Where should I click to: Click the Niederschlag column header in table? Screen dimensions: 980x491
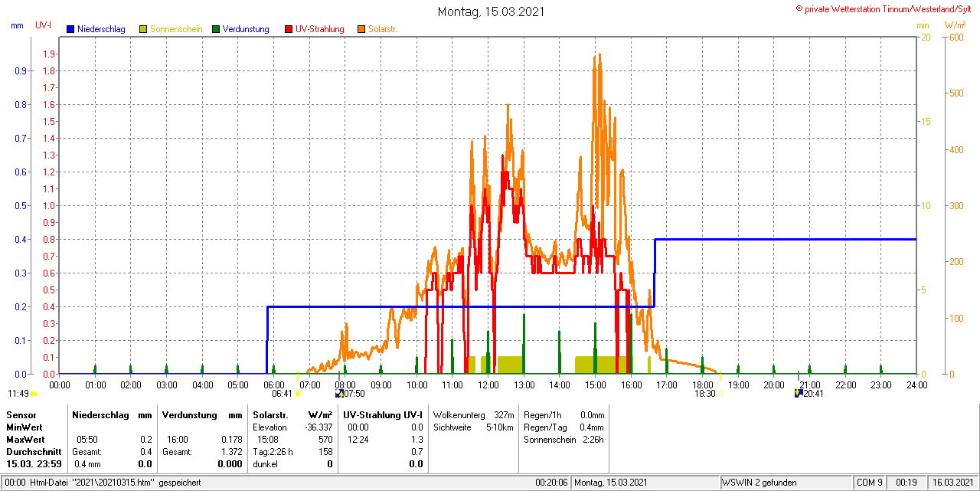[100, 414]
